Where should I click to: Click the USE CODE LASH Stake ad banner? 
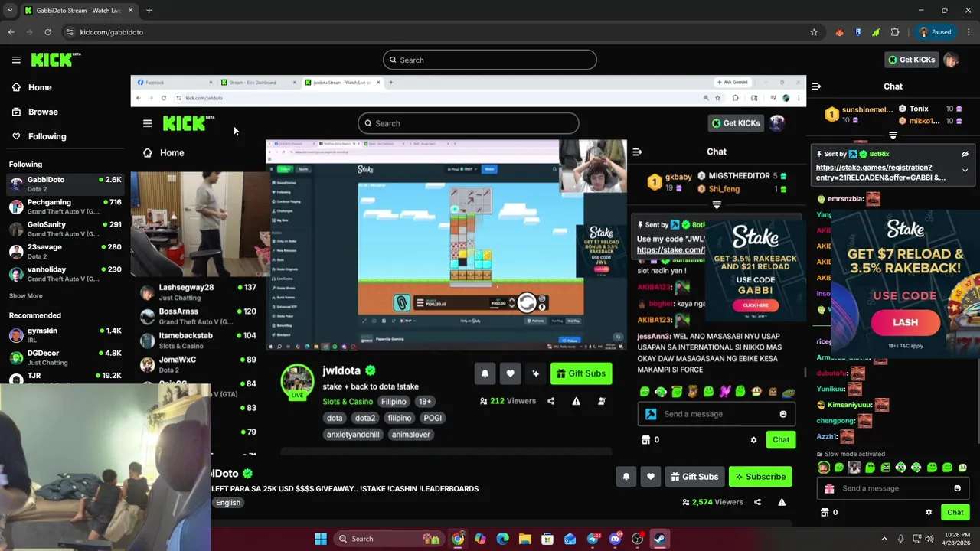pyautogui.click(x=905, y=283)
